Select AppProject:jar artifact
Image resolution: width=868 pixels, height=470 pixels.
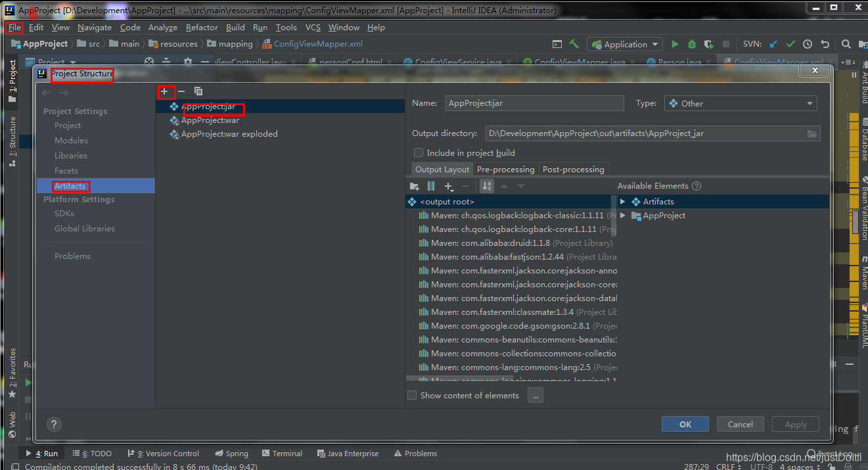point(281,106)
